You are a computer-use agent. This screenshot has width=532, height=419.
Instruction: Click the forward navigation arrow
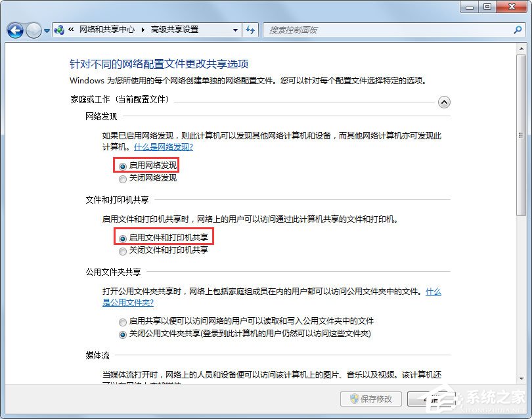click(x=34, y=30)
